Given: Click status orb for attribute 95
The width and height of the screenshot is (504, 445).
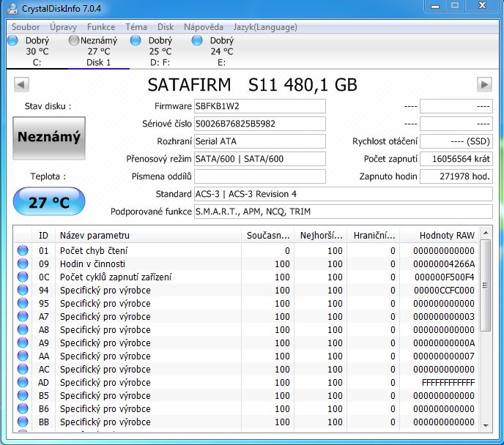Looking at the screenshot, I should 23,303.
